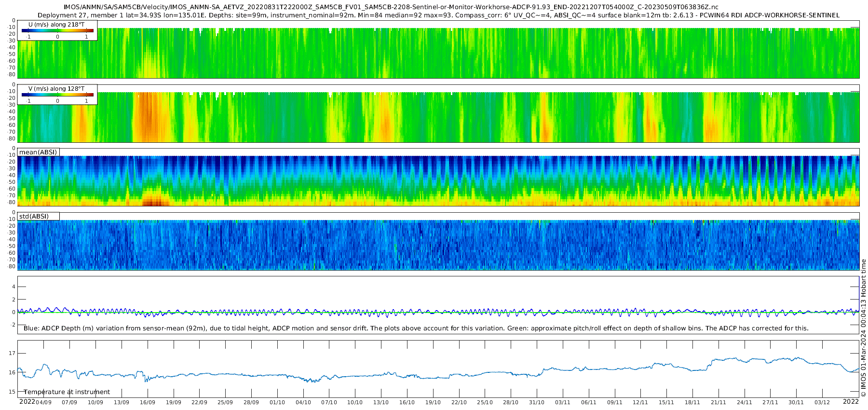This screenshot has height=410, width=868.
Task: Click the U (m/s) along 218°T colorbar
Action: tap(57, 30)
